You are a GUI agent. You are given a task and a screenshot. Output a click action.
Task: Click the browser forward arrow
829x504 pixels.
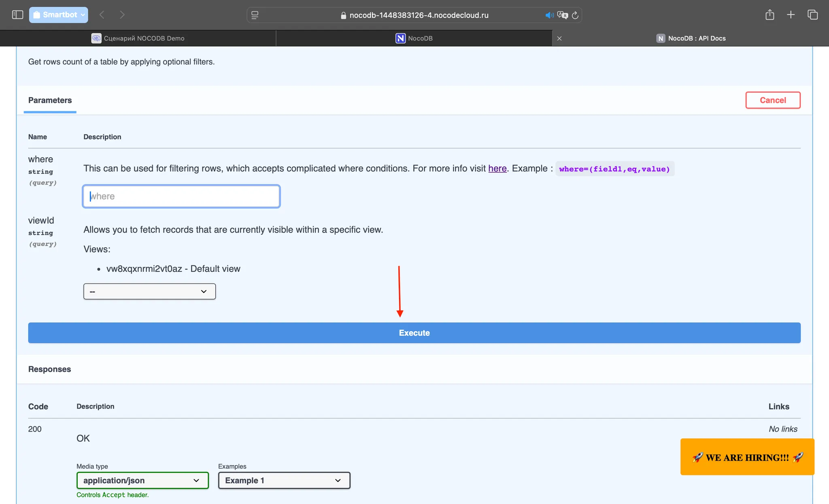coord(122,15)
